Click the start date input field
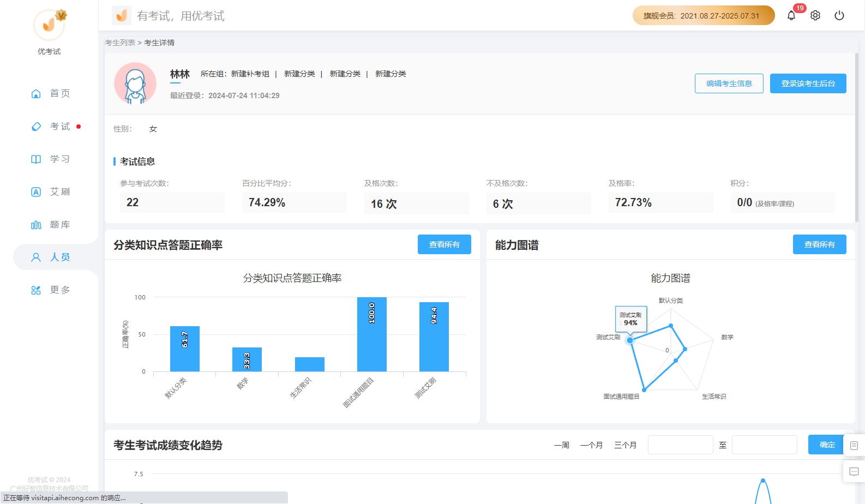This screenshot has width=865, height=504. (681, 445)
